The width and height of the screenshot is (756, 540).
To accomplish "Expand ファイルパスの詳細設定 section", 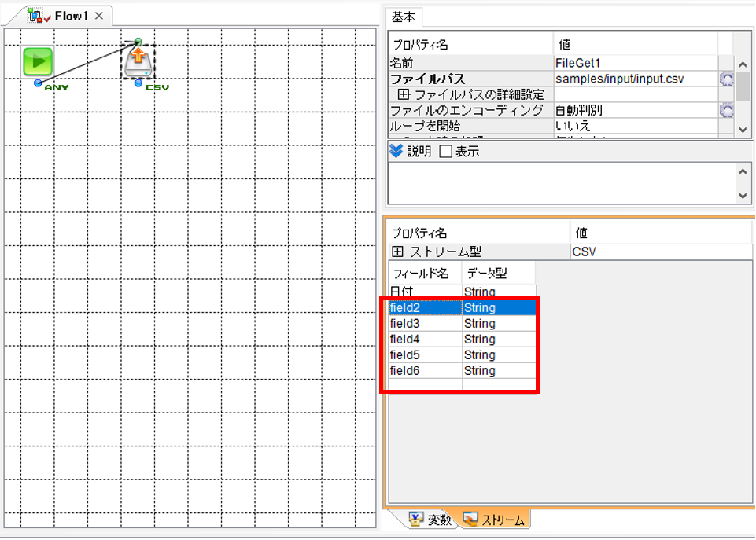I will tap(404, 94).
